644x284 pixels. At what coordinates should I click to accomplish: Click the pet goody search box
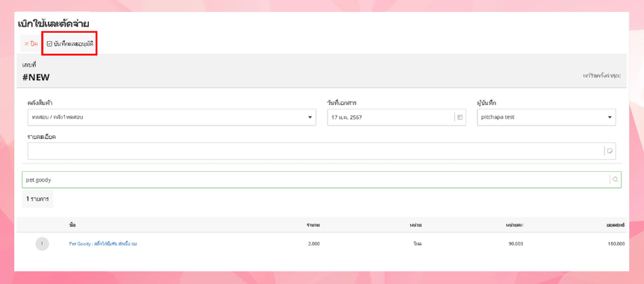(x=321, y=180)
